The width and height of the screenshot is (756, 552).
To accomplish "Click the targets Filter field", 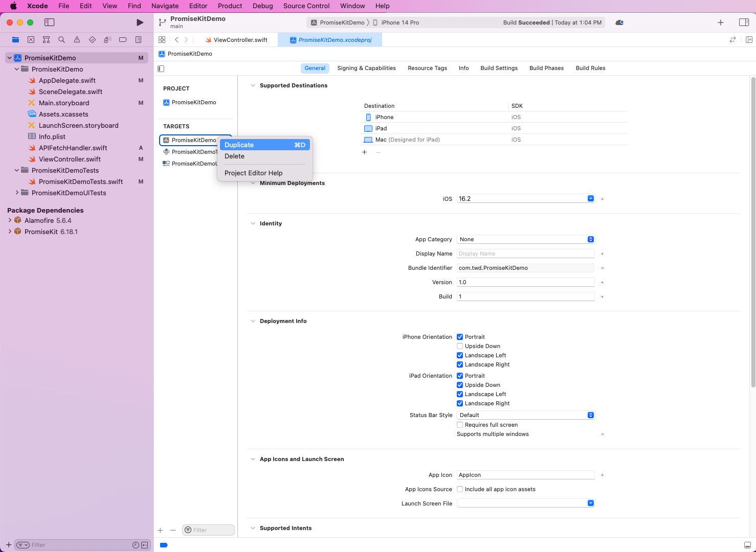I will pyautogui.click(x=208, y=530).
